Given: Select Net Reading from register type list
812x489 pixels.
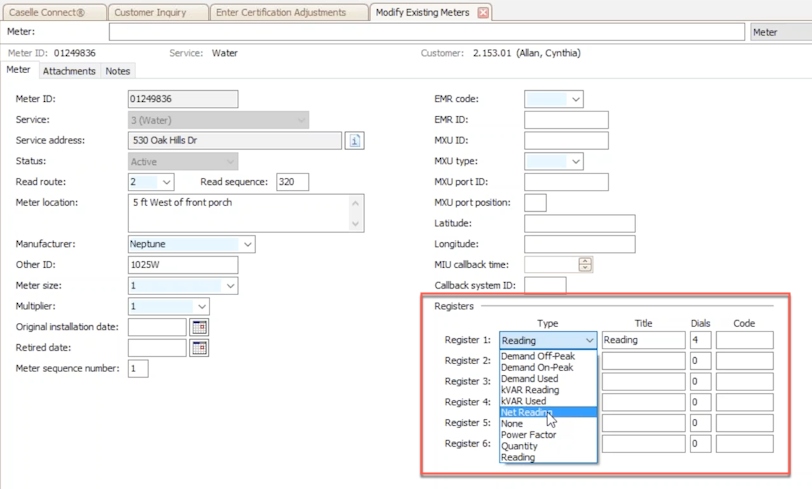Looking at the screenshot, I should tap(525, 412).
